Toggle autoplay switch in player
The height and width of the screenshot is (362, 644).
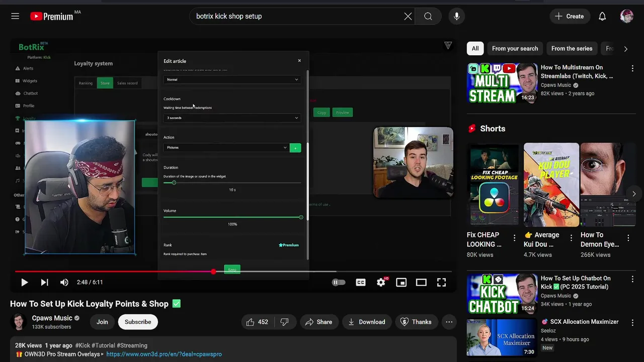coord(339,283)
